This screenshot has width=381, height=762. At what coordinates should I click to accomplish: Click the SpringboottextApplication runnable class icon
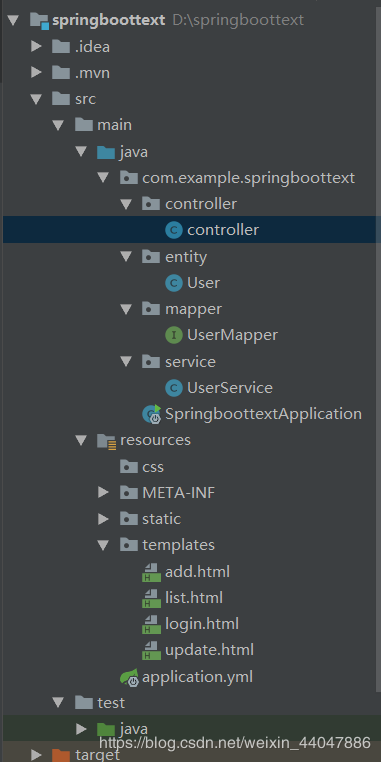point(151,414)
